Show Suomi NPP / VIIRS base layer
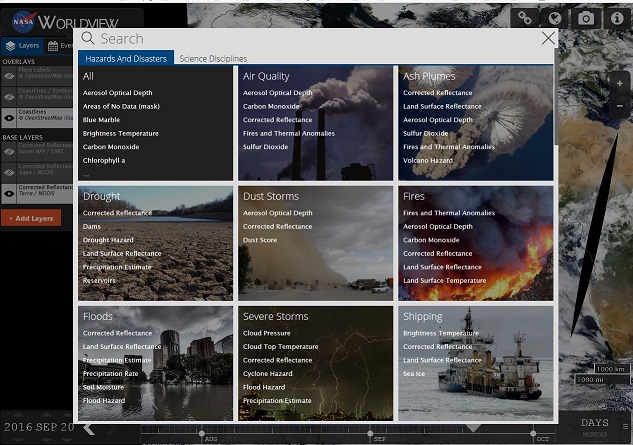The image size is (633, 445). click(x=9, y=152)
